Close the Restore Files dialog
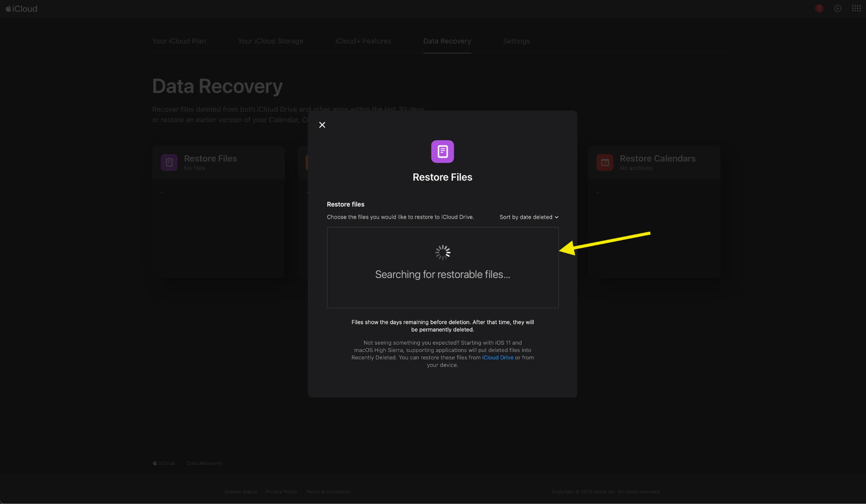866x504 pixels. coord(322,125)
